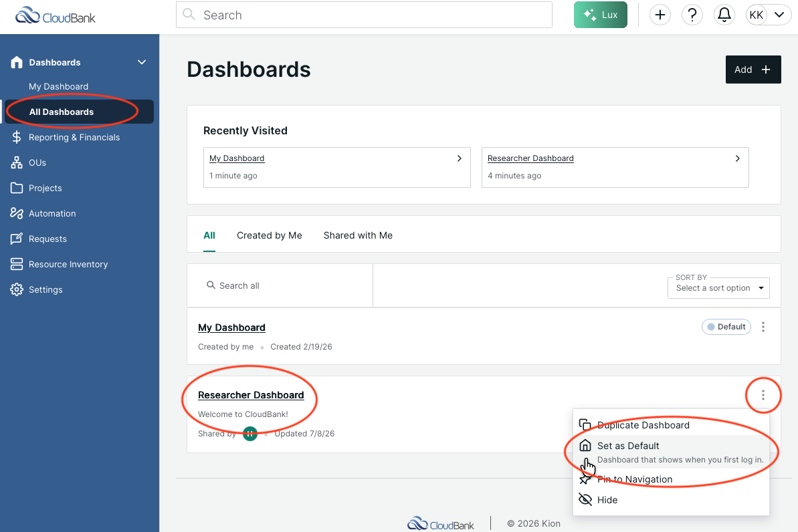Open Researcher Dashboard link under Recently Visited

coord(530,158)
